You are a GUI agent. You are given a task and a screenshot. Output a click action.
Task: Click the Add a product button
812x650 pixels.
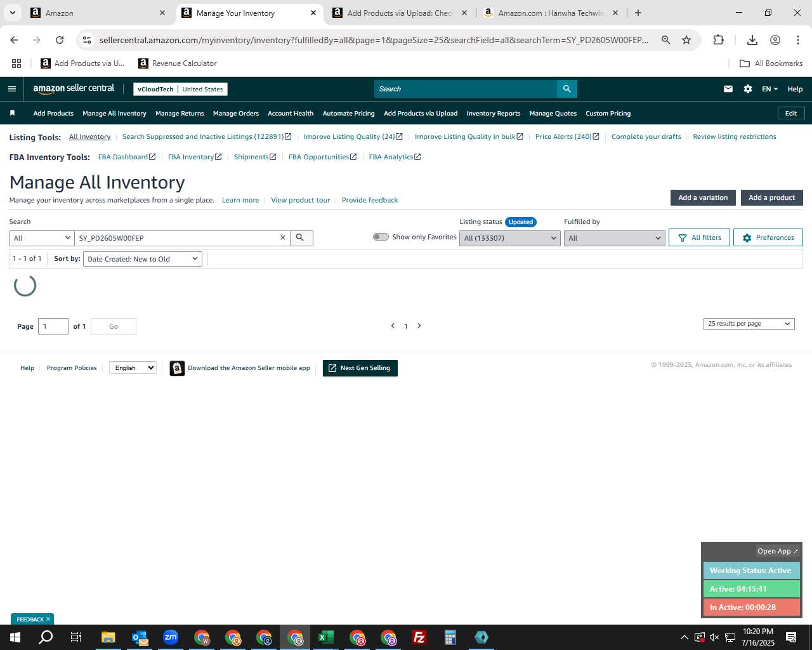(772, 197)
